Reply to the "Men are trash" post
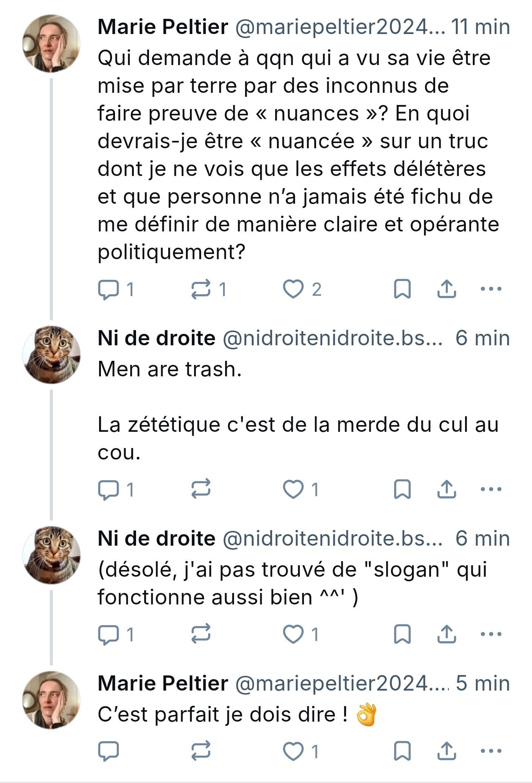532x783 pixels. click(109, 489)
